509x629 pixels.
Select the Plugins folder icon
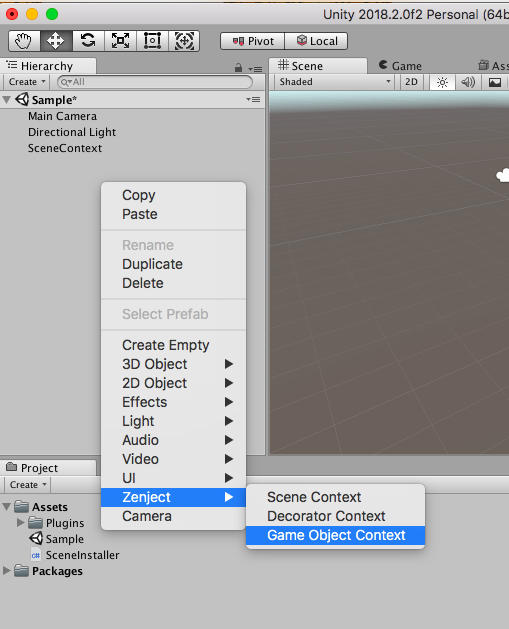point(36,522)
